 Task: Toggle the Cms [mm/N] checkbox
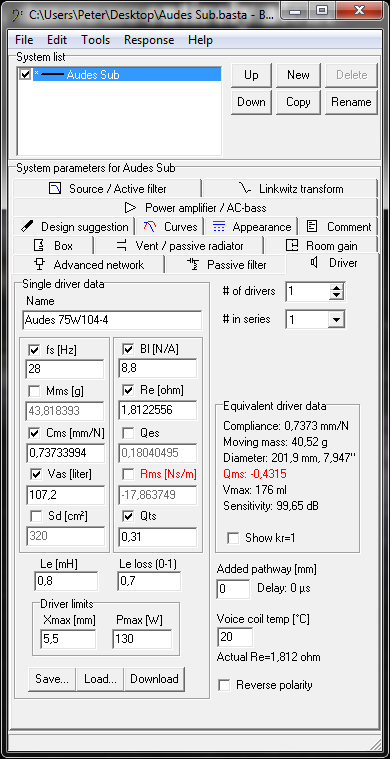(35, 433)
